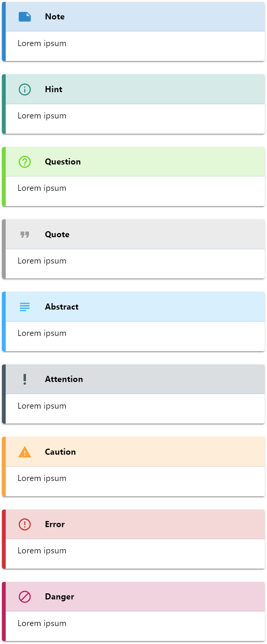Click the red Error circle icon
The width and height of the screenshot is (267, 644).
tap(25, 524)
